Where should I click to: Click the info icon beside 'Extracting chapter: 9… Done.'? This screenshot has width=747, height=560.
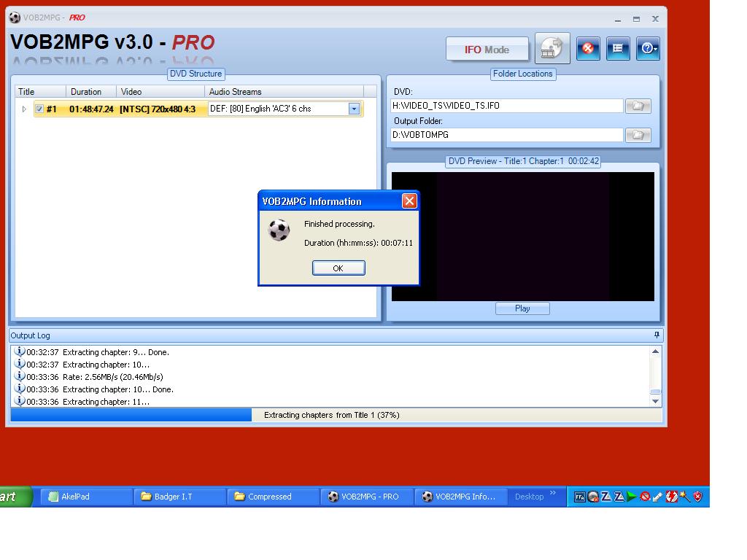click(x=20, y=351)
